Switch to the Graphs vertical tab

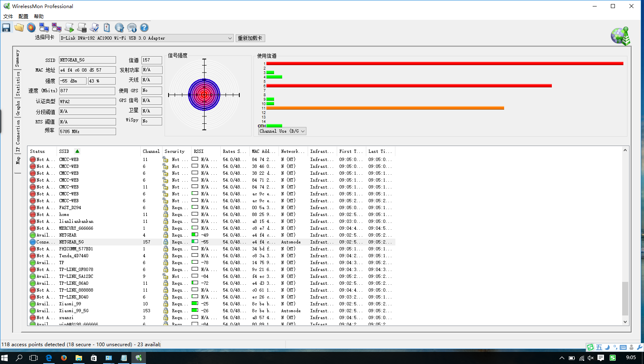click(x=17, y=108)
